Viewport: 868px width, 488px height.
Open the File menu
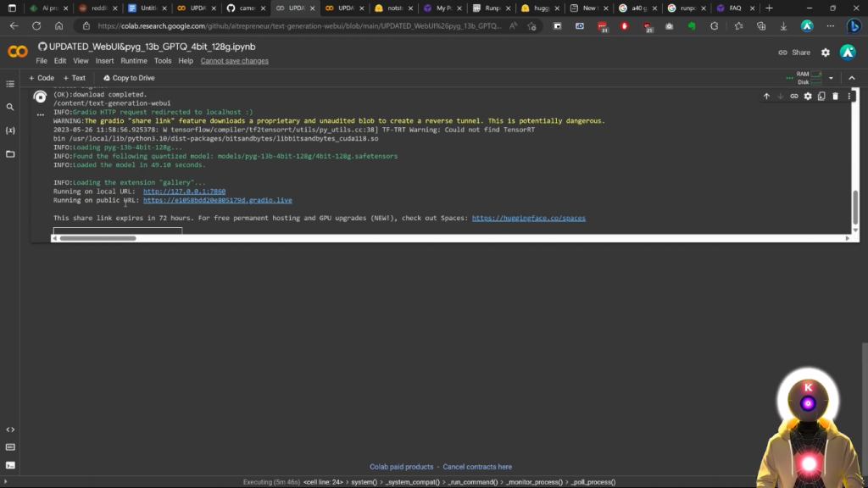[42, 61]
